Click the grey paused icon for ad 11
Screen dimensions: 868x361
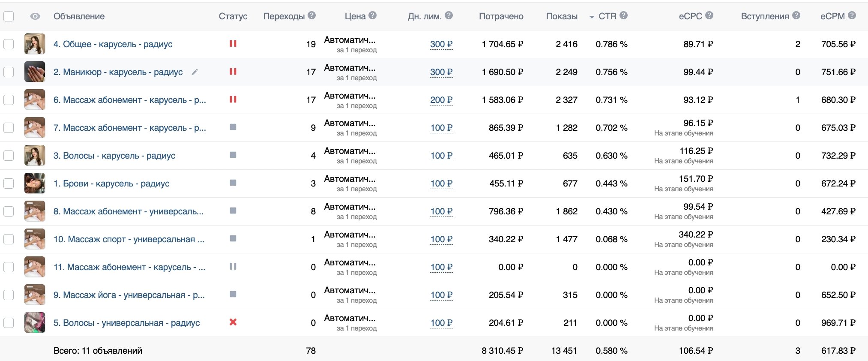tap(233, 266)
